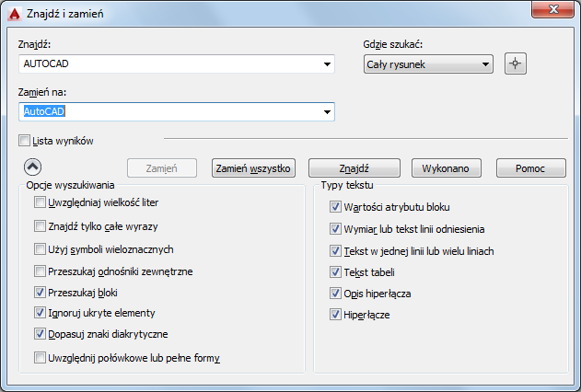Open help with the Pomoc button
This screenshot has width=581, height=392.
point(531,168)
